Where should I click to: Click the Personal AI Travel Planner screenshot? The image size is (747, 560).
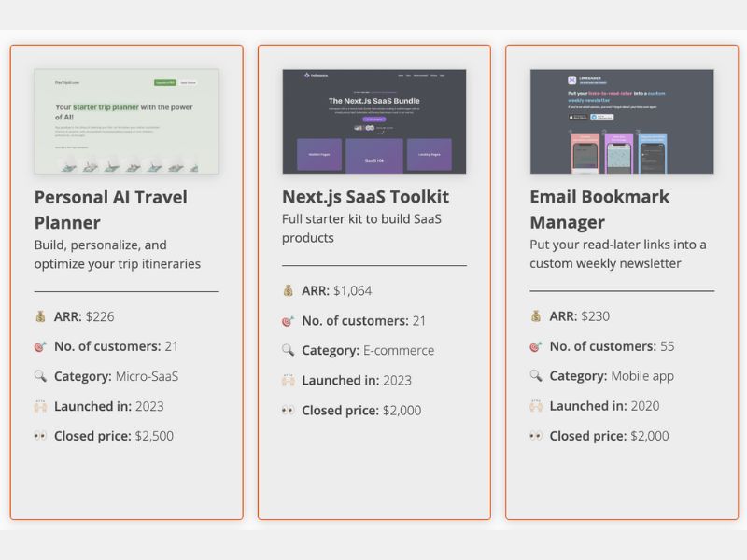pyautogui.click(x=128, y=120)
